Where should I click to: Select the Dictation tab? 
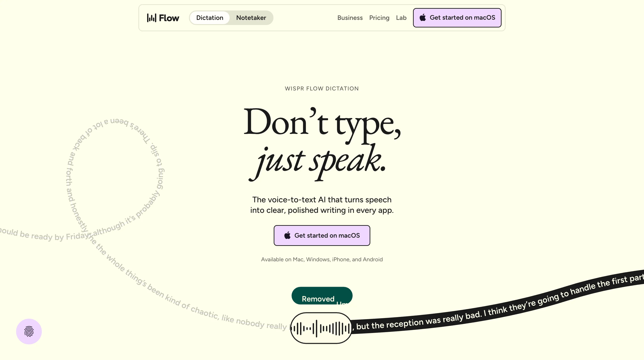point(210,18)
